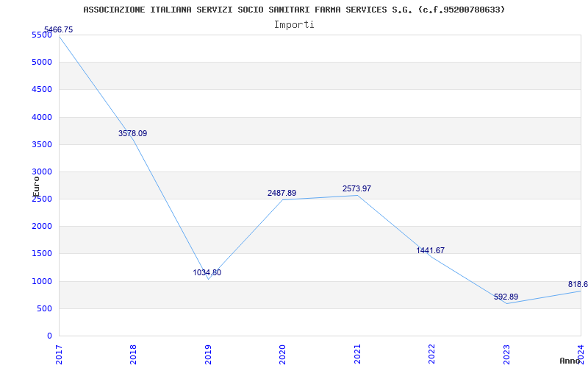Click the 0 y-axis tick label
588x368 pixels.
click(x=49, y=336)
